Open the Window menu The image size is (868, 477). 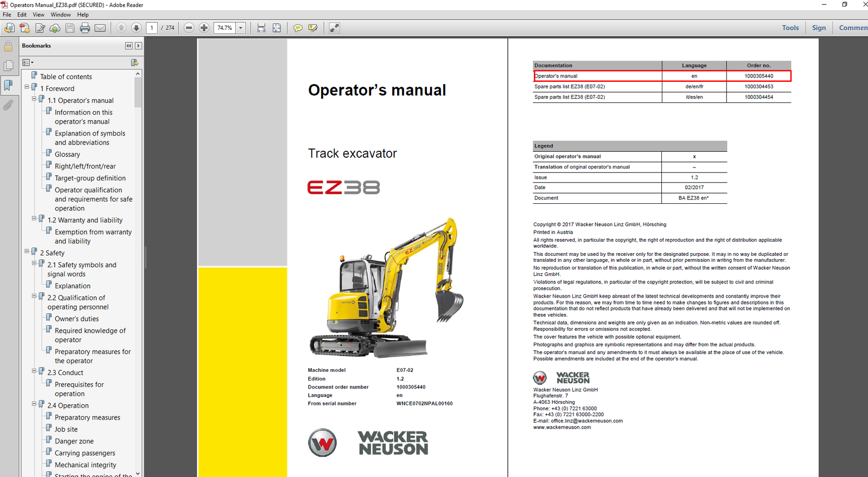click(x=61, y=15)
